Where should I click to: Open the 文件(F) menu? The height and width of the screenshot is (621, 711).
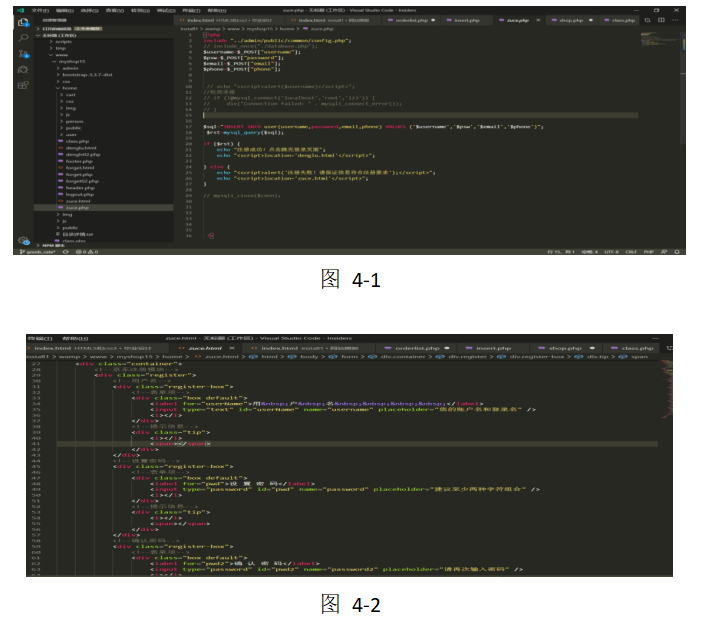pos(40,10)
